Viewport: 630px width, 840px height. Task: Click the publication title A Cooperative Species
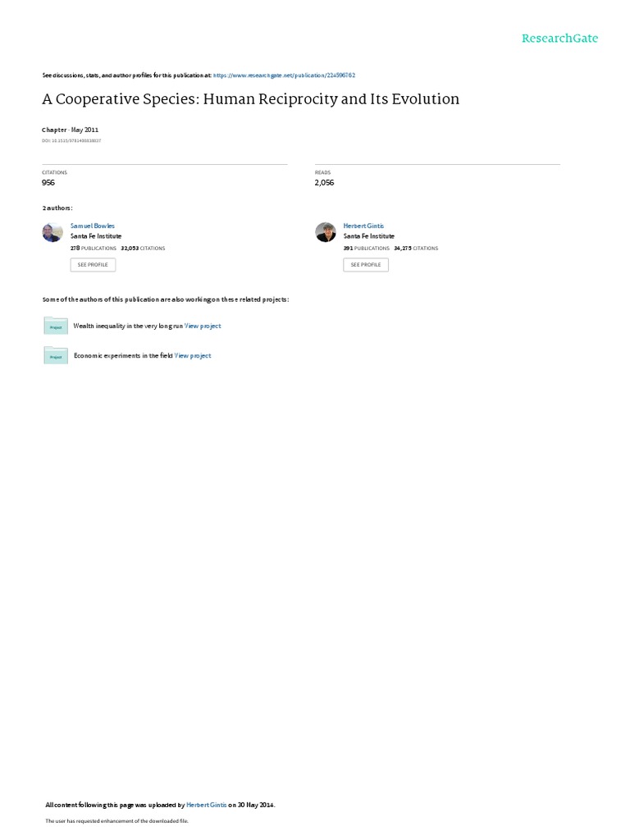pyautogui.click(x=251, y=99)
